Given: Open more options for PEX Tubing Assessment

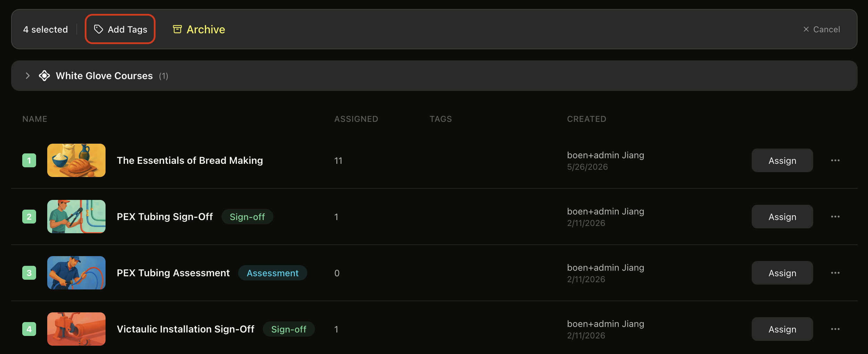Looking at the screenshot, I should 835,273.
